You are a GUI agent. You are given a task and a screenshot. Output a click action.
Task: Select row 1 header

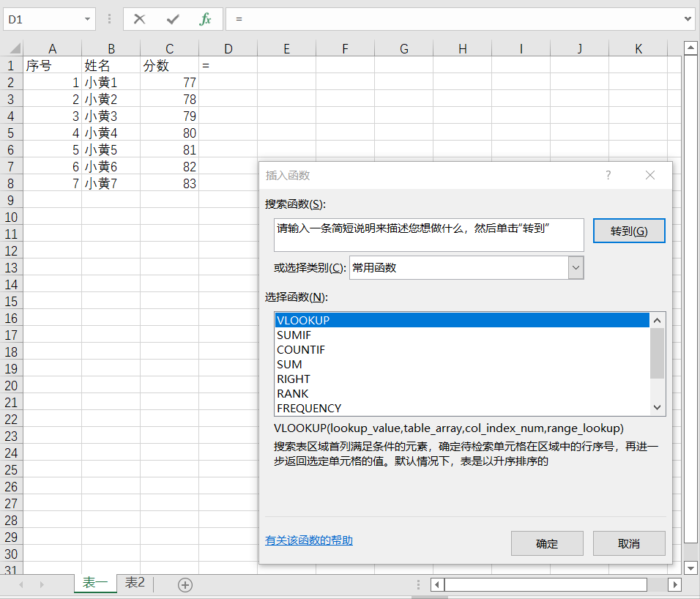[x=11, y=65]
